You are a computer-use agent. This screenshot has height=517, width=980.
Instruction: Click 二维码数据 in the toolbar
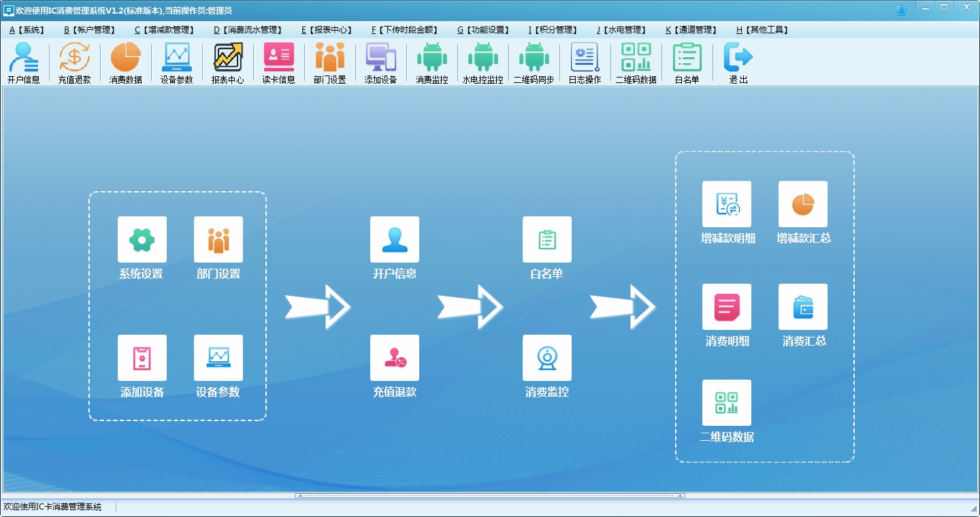click(636, 63)
